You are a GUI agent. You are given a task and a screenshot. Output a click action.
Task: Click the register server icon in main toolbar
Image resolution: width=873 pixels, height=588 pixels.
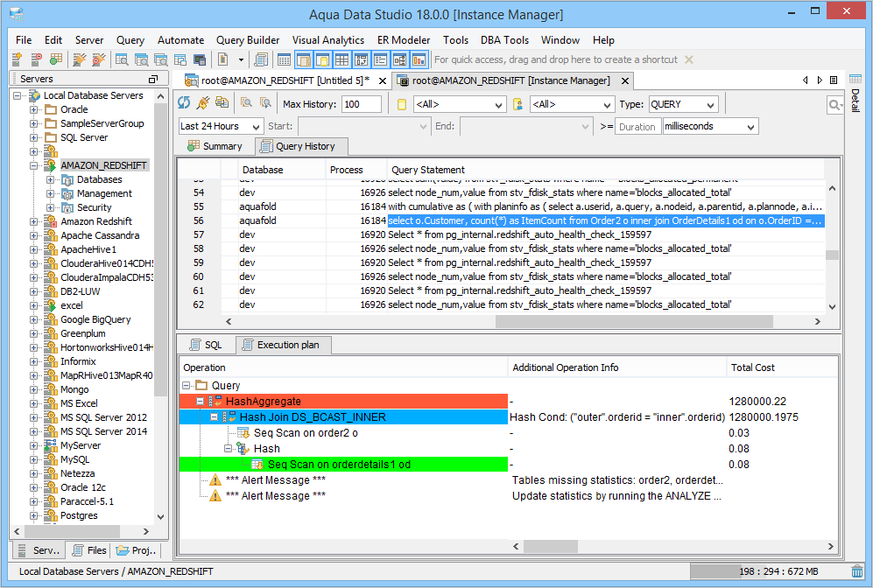[x=17, y=59]
